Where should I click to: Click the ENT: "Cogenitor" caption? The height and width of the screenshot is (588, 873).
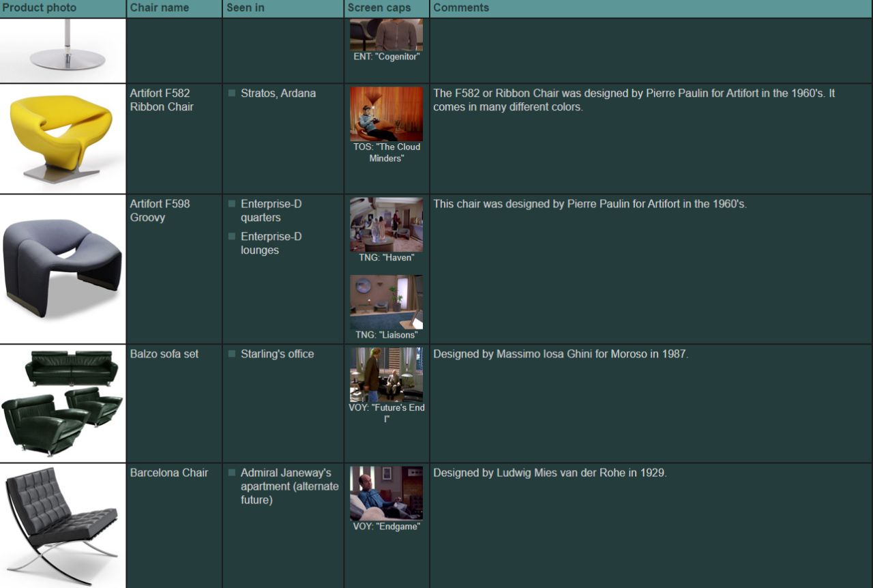pyautogui.click(x=386, y=57)
